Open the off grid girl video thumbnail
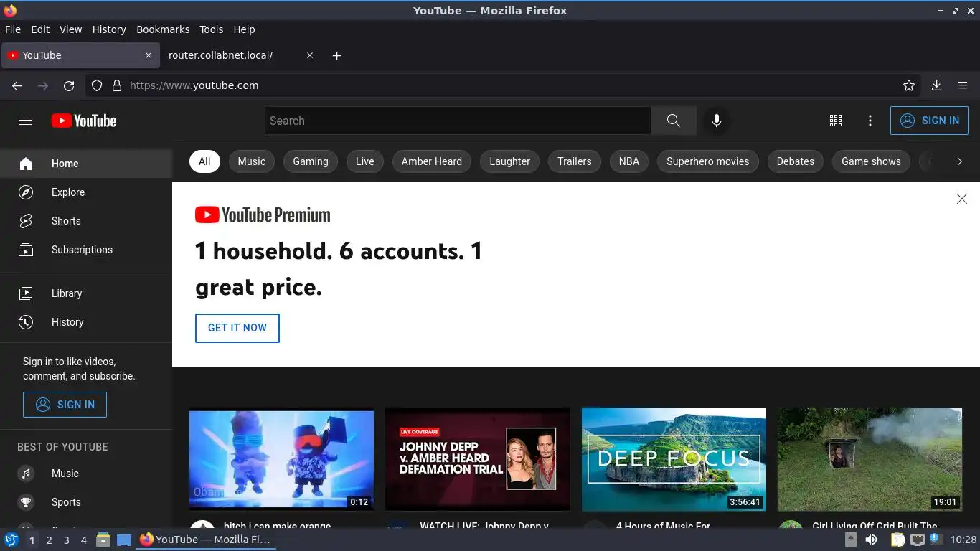The height and width of the screenshot is (551, 980). (870, 459)
